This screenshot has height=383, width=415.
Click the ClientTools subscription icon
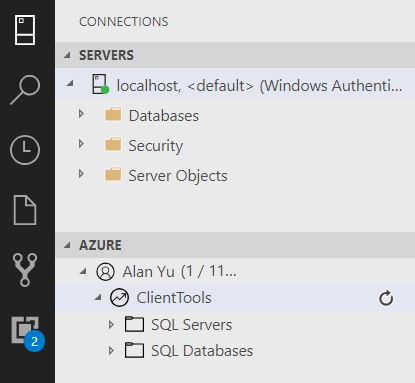coord(119,298)
